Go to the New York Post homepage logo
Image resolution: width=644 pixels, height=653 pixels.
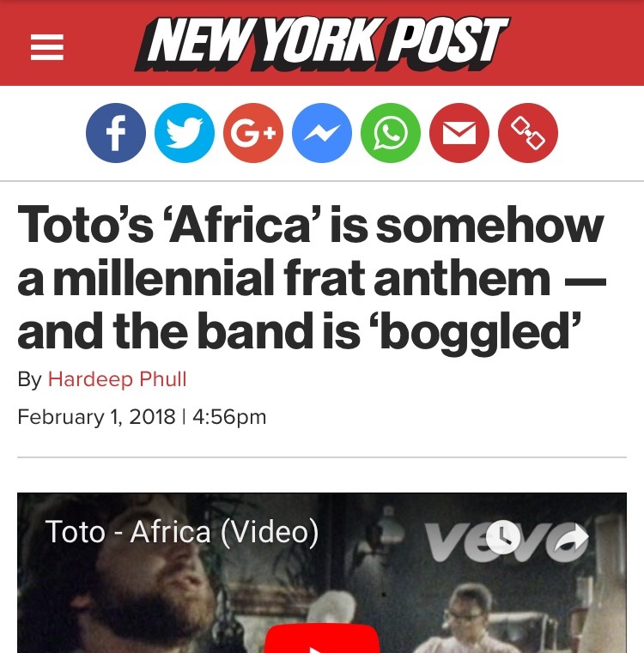322,44
